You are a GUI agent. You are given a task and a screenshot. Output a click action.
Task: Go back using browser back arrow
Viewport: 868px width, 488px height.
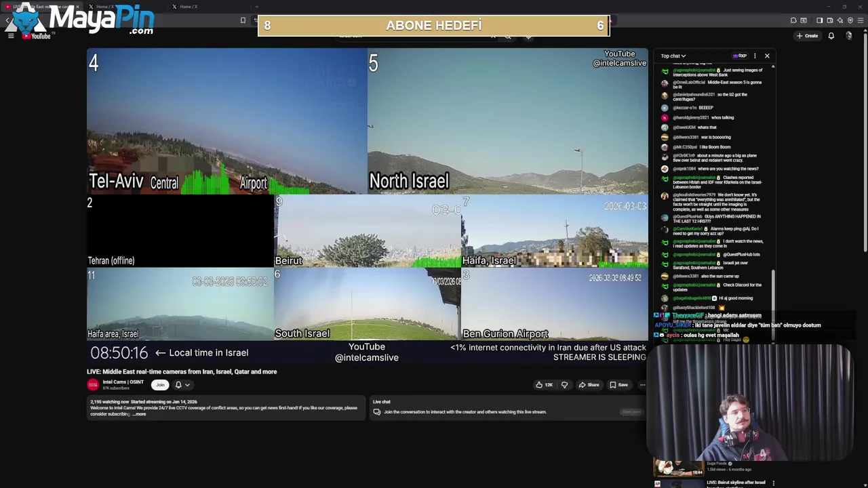click(x=7, y=20)
